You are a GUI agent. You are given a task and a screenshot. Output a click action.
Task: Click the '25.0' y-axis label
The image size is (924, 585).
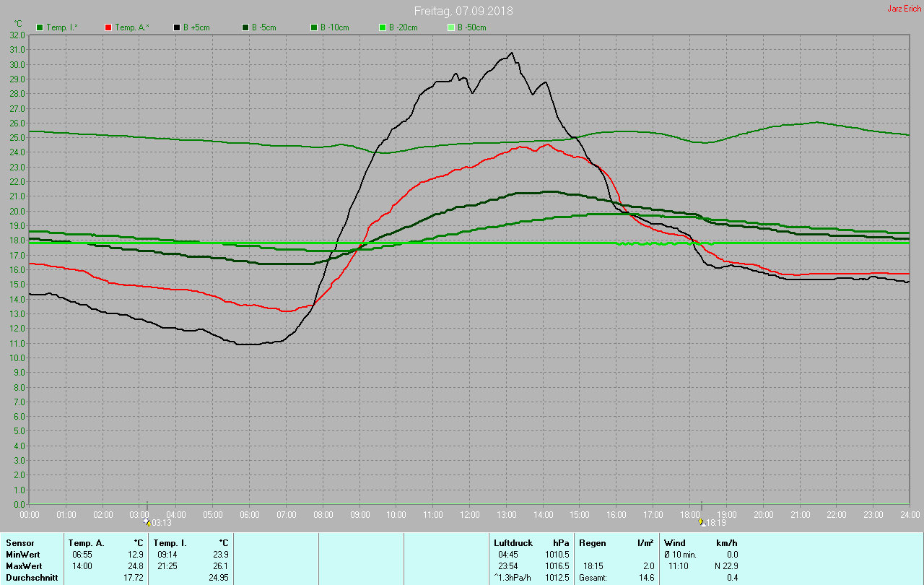(18, 137)
